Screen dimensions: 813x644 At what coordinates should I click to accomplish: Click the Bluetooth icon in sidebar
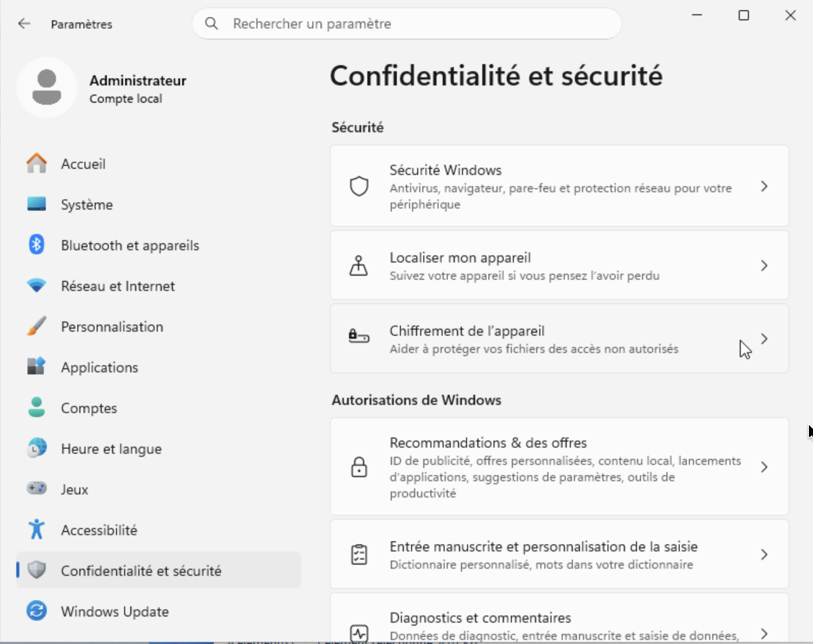(36, 245)
